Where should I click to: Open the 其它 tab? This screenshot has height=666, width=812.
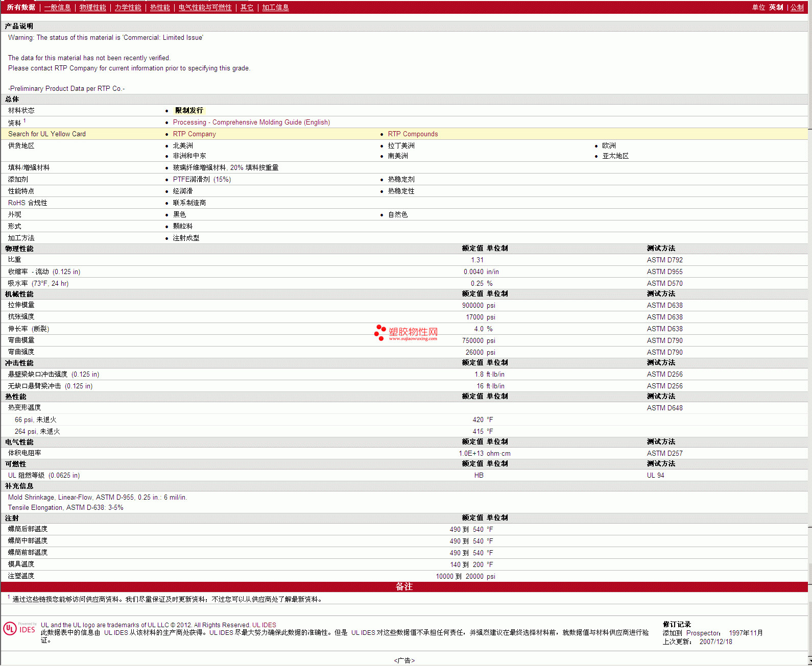pos(247,7)
